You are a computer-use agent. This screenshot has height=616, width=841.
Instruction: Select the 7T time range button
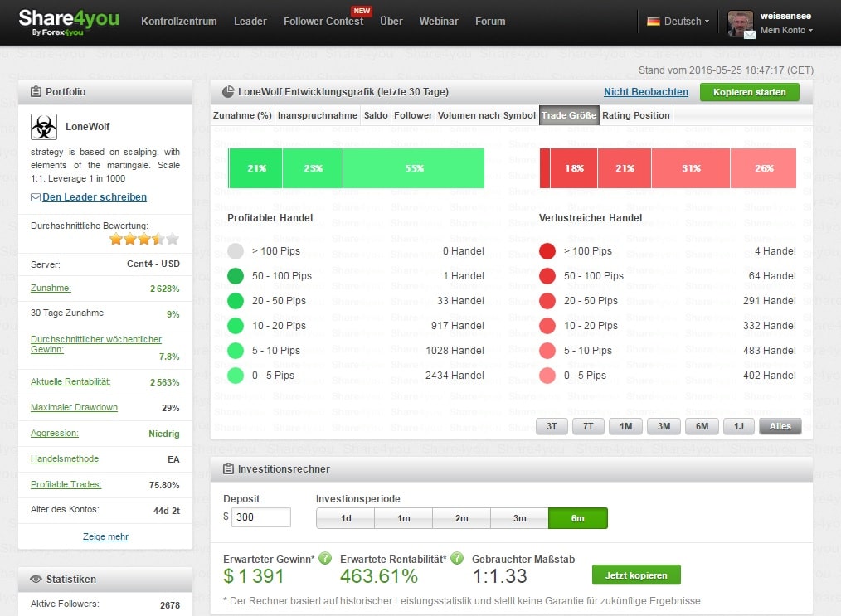point(588,426)
